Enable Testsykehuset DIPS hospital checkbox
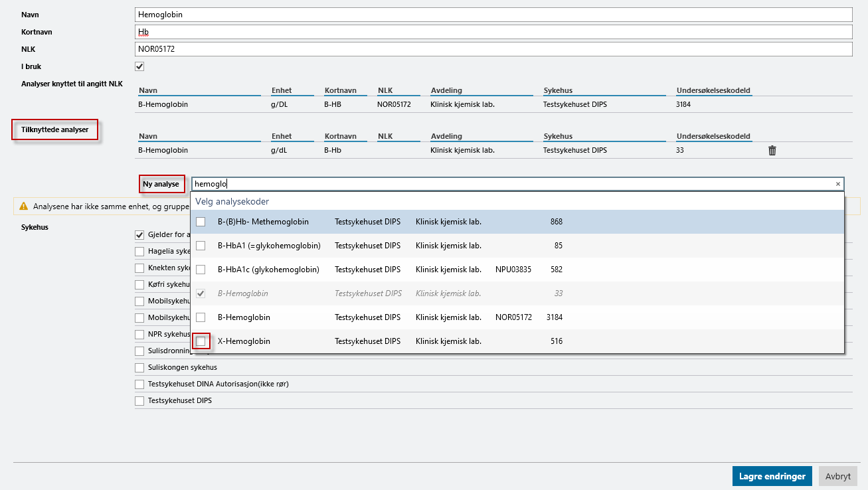The height and width of the screenshot is (490, 868). (139, 401)
